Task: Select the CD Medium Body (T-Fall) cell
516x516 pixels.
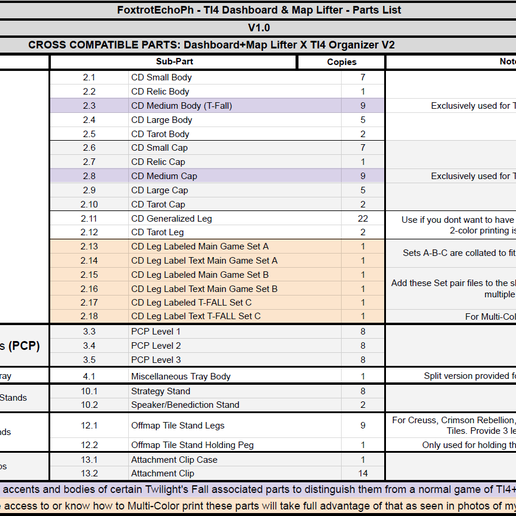Action: click(x=235, y=106)
